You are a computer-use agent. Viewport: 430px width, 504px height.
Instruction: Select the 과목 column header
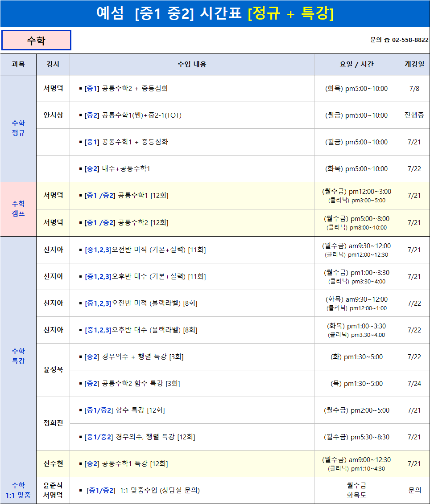18,64
